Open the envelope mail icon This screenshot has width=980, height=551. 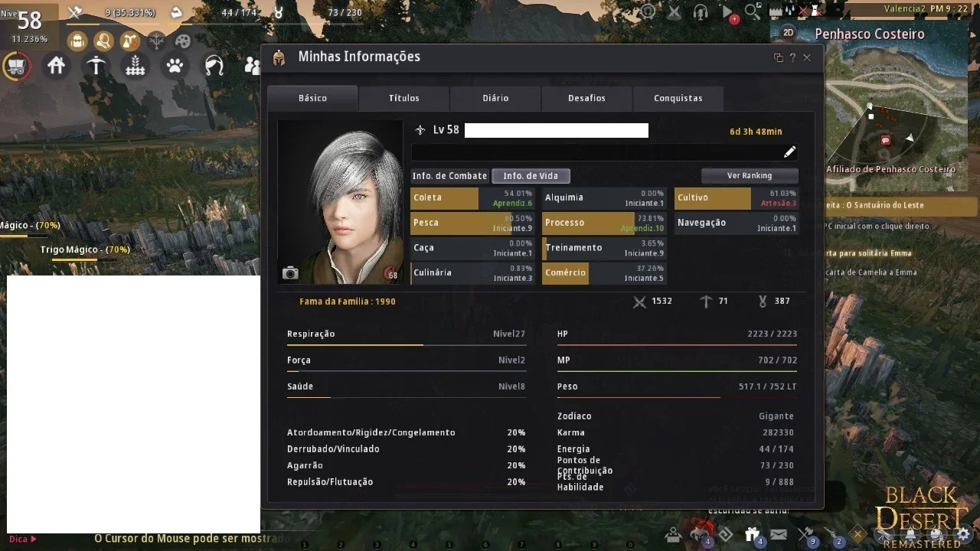pyautogui.click(x=779, y=534)
